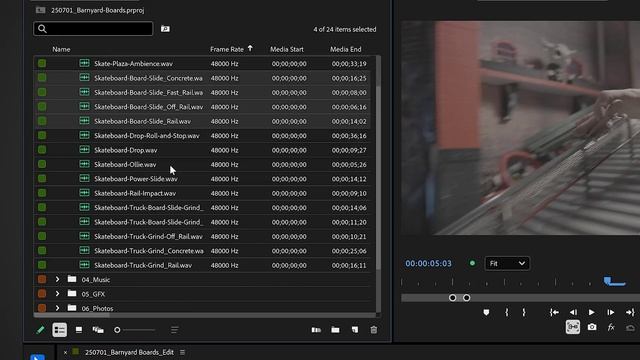Sort by Name column header
640x360 pixels.
point(61,49)
